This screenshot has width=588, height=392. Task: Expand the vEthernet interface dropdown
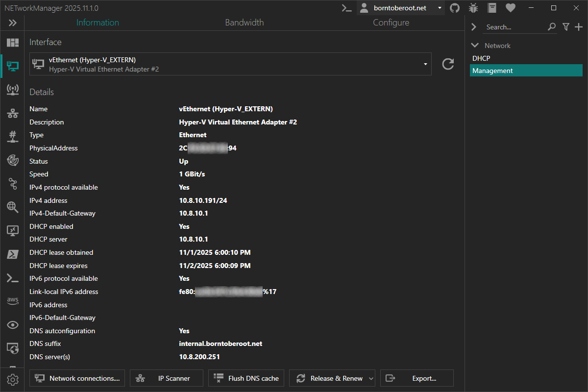[424, 64]
